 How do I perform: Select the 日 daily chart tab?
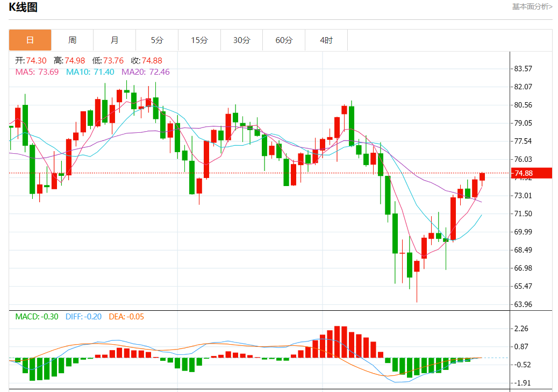pyautogui.click(x=30, y=40)
